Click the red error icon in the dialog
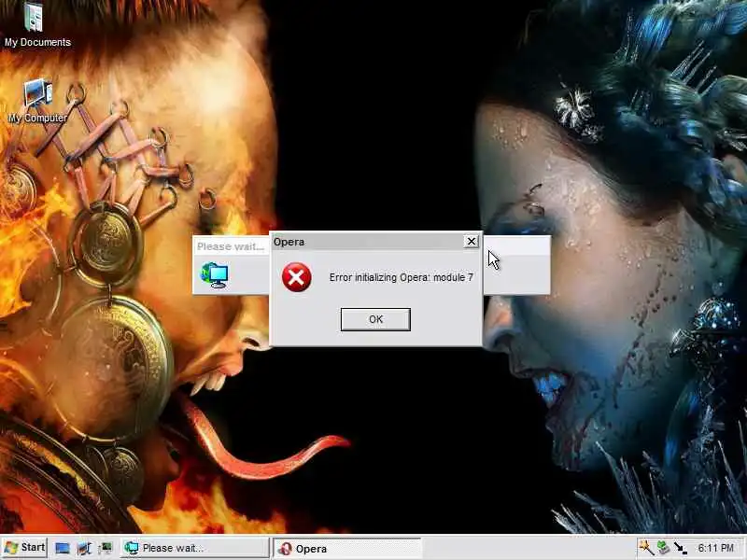 point(296,277)
